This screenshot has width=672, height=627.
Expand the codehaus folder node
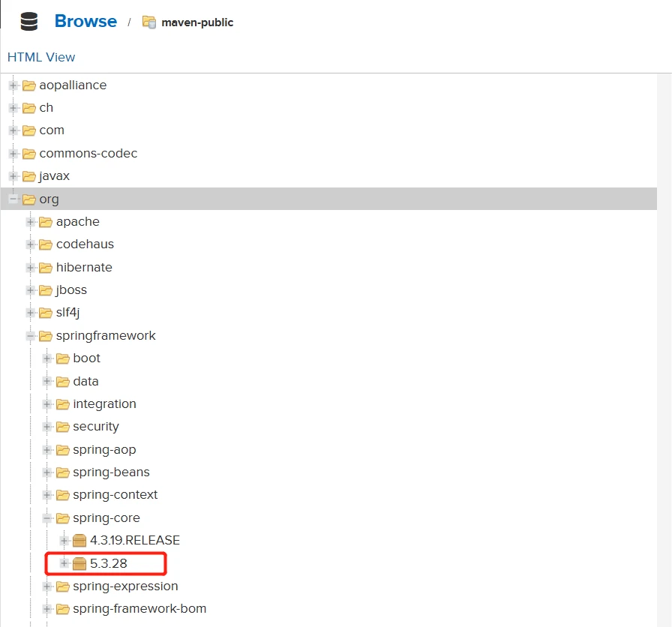point(30,244)
